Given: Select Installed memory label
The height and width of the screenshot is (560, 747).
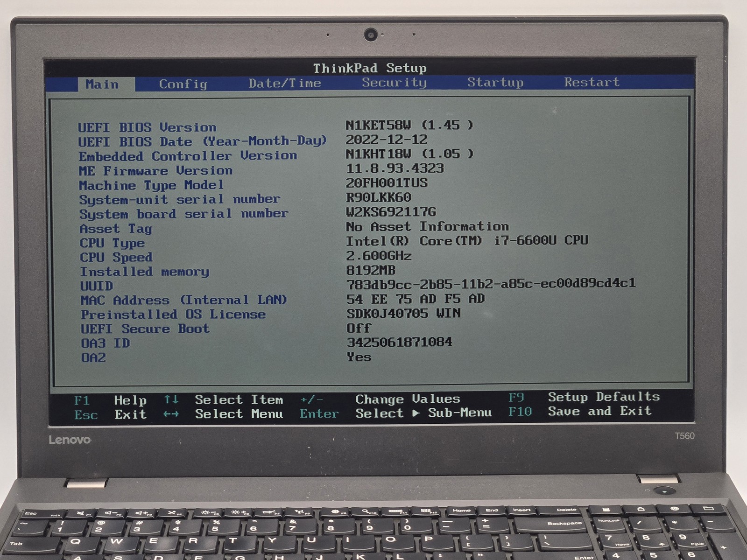Looking at the screenshot, I should pyautogui.click(x=145, y=272).
